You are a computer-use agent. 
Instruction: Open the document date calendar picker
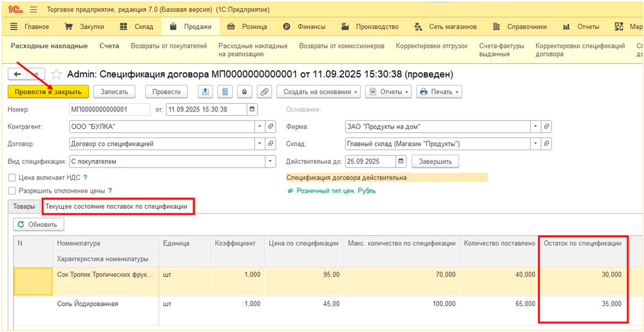tap(252, 110)
